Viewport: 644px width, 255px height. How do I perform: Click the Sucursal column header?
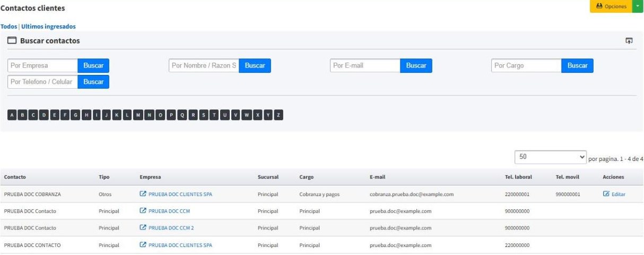tap(268, 177)
